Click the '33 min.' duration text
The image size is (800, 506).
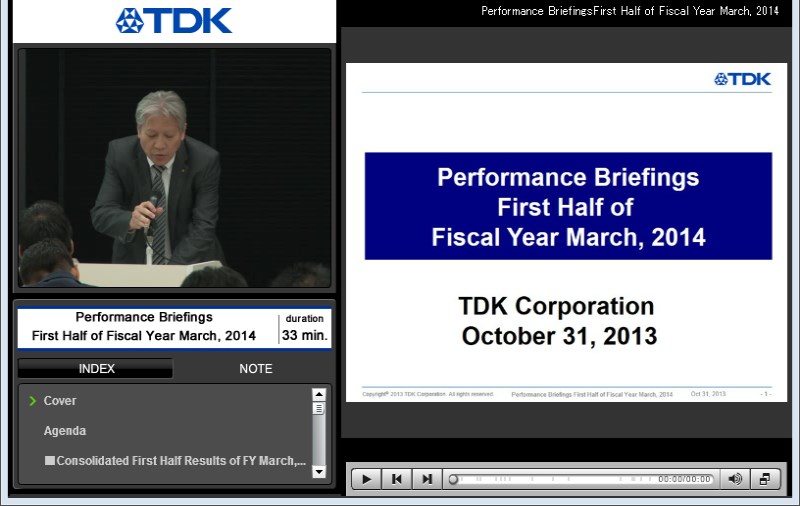tap(305, 335)
